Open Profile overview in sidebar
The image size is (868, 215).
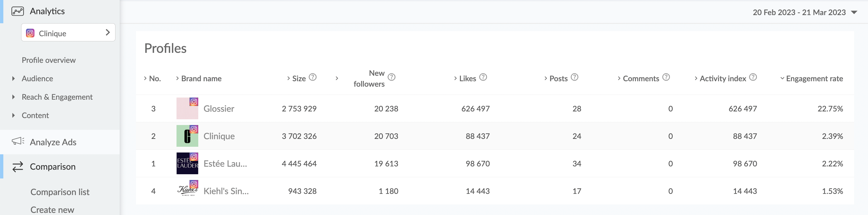[x=49, y=60]
